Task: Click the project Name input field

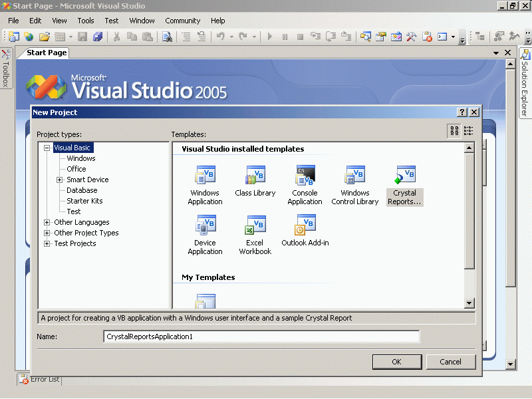Action: pyautogui.click(x=261, y=336)
